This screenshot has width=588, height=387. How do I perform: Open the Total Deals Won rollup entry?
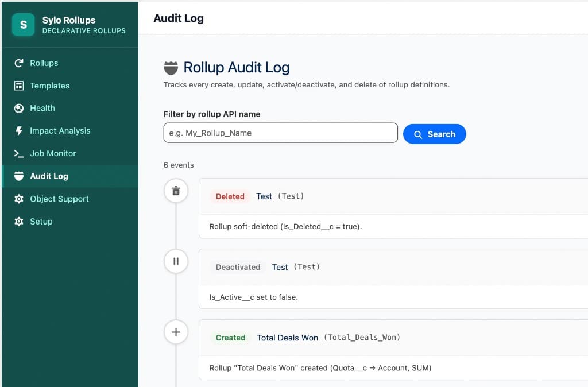pyautogui.click(x=287, y=338)
